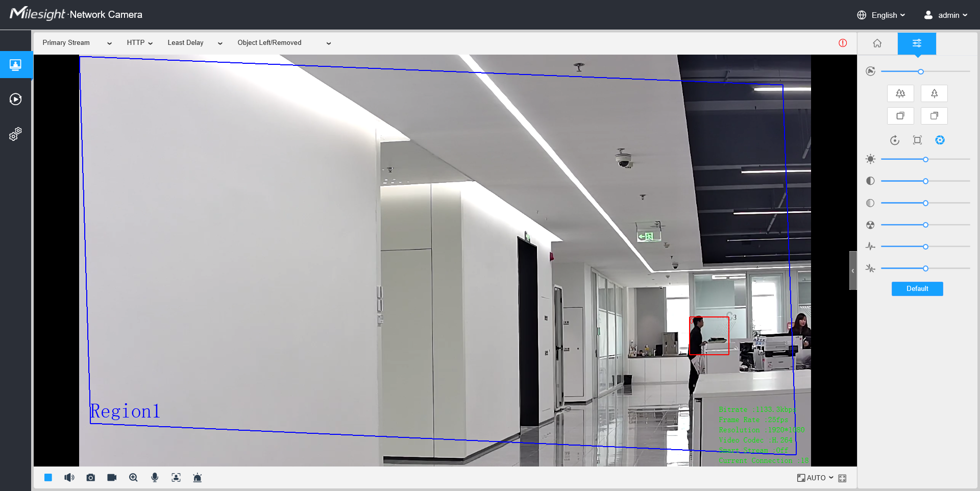Open the Settings gears sidebar icon
This screenshot has width=980, height=491.
coord(15,134)
